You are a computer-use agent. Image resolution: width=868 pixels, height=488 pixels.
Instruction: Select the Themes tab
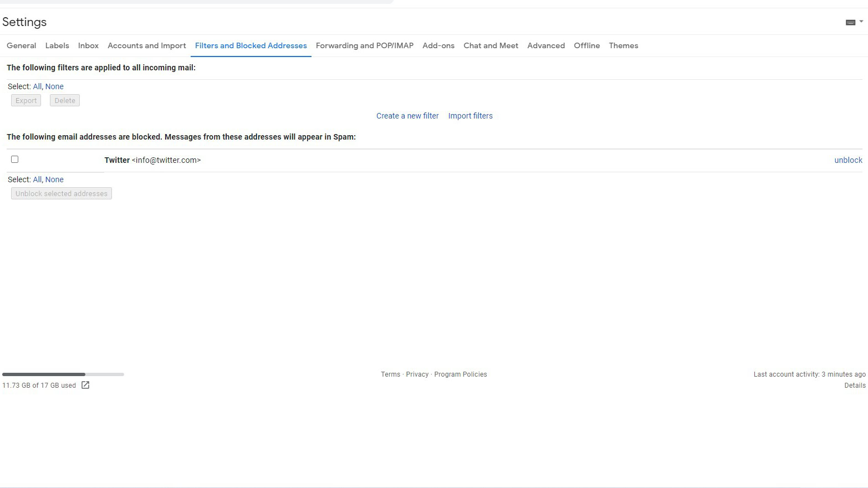(x=624, y=45)
